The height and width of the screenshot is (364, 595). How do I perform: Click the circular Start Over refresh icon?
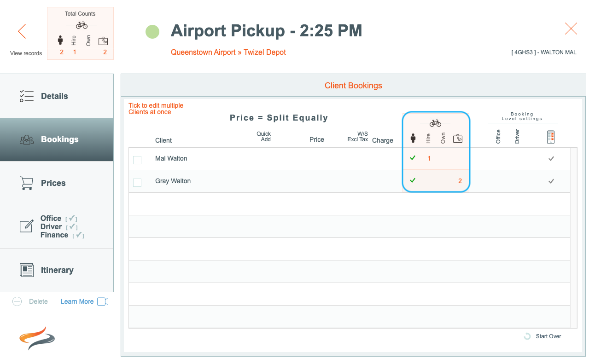(x=527, y=336)
